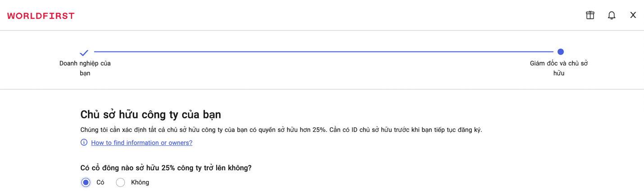This screenshot has height=196, width=644.
Task: Open "How to find information or owners?" link
Action: [x=142, y=143]
